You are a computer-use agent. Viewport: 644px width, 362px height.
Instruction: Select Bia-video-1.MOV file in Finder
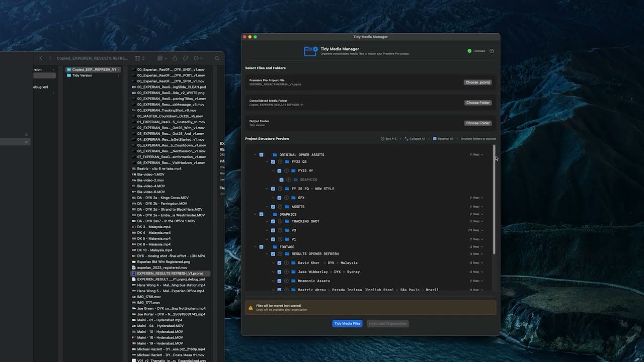[170, 174]
